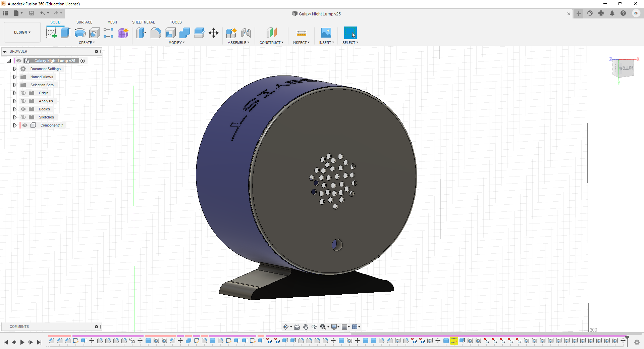This screenshot has height=349, width=644.
Task: Switch to the SOLID tab
Action: (55, 22)
